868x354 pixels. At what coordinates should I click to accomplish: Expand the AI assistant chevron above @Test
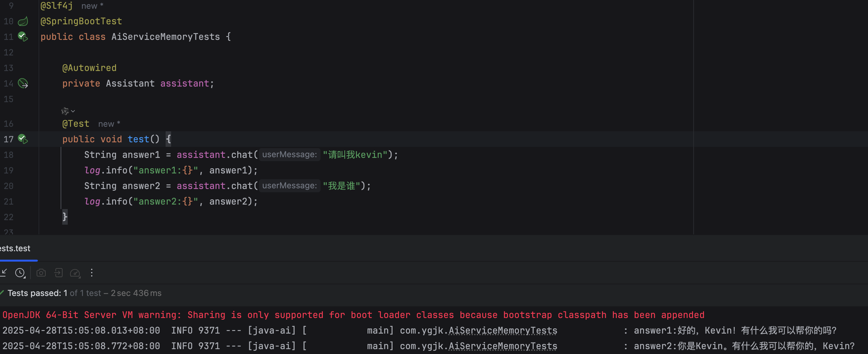73,111
